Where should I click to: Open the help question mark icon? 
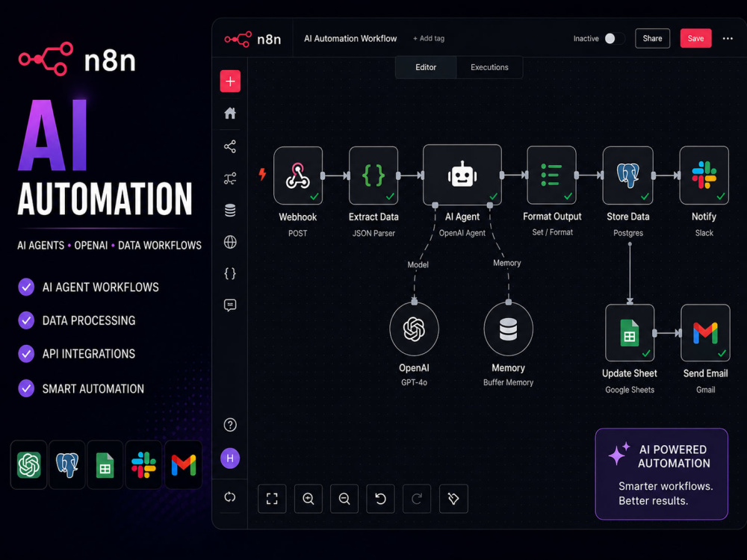[230, 425]
